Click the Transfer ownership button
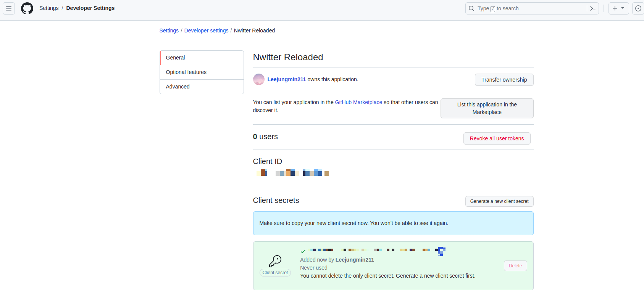The width and height of the screenshot is (644, 307). (x=504, y=80)
